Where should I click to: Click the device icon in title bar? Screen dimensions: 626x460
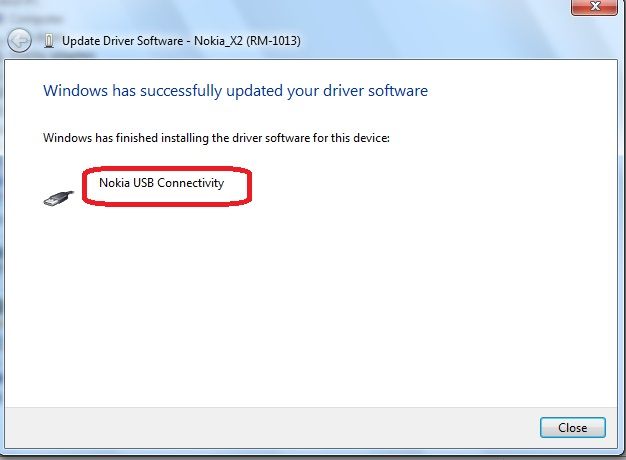pyautogui.click(x=49, y=41)
